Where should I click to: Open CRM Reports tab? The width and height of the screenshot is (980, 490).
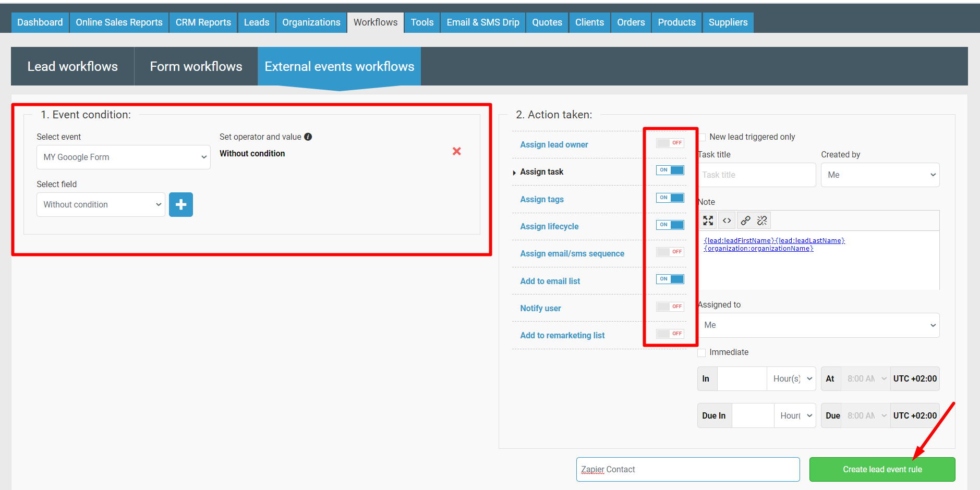[203, 22]
